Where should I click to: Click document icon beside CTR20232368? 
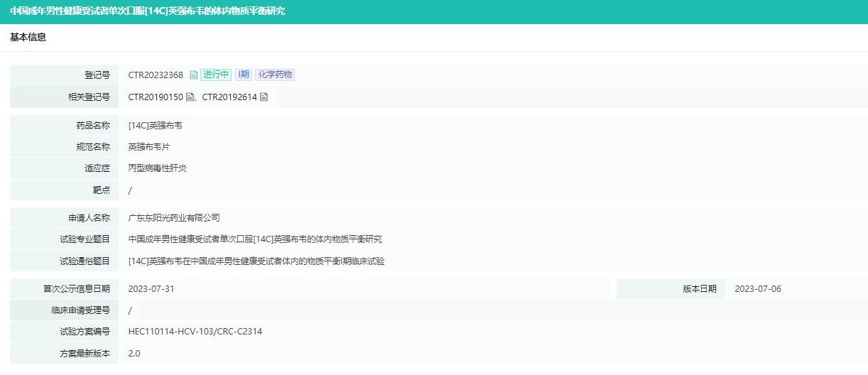(193, 75)
